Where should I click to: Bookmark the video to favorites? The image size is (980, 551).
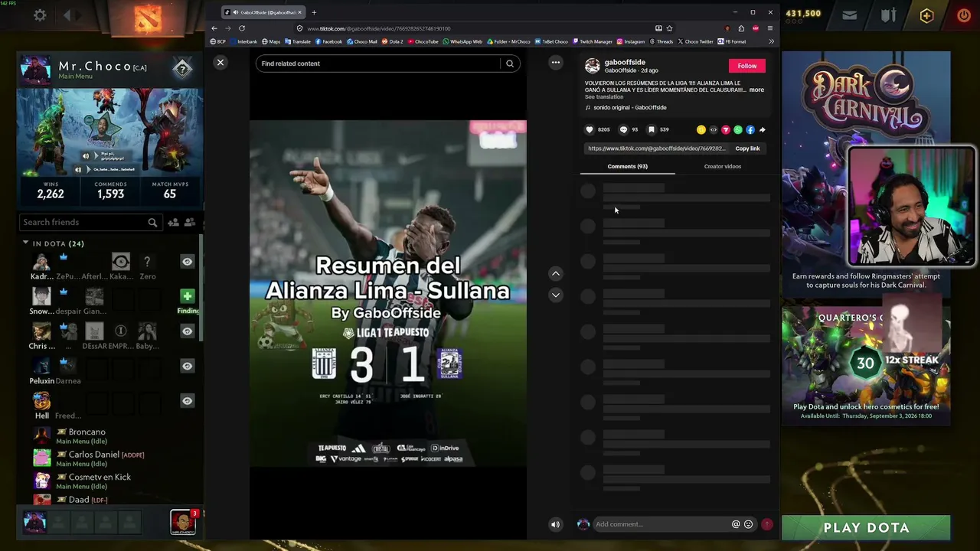[652, 130]
